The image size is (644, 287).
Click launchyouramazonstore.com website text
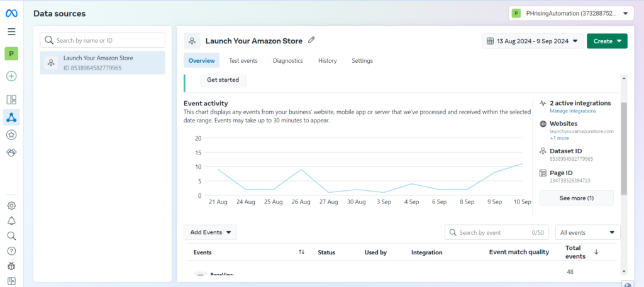click(582, 132)
